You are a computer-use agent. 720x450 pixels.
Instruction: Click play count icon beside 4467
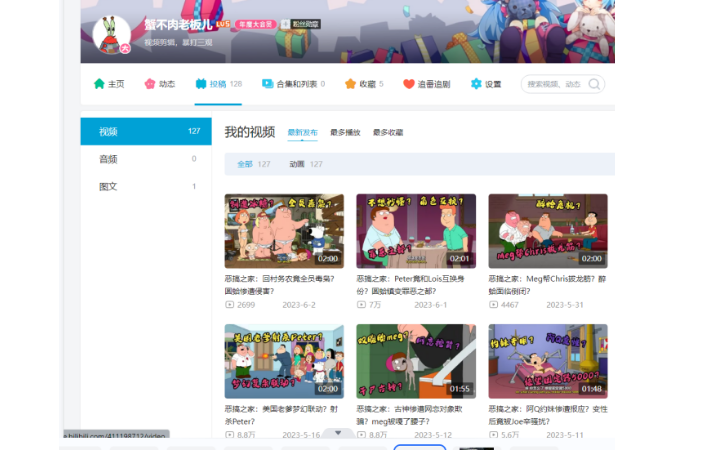pos(493,304)
